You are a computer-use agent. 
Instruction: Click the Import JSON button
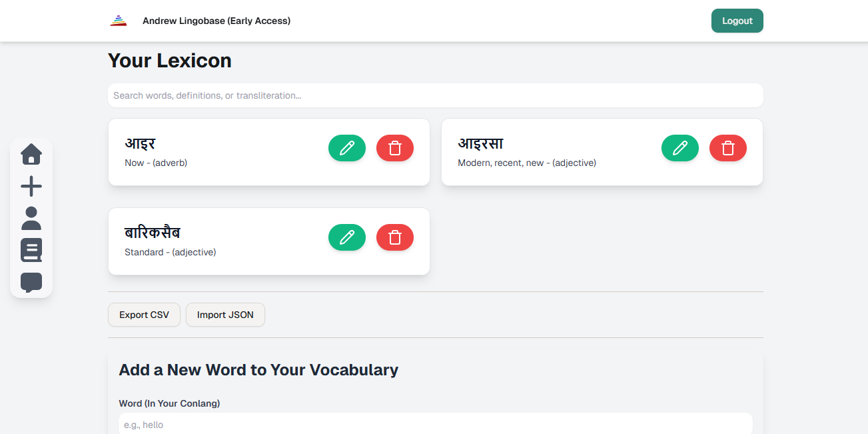[x=225, y=315]
